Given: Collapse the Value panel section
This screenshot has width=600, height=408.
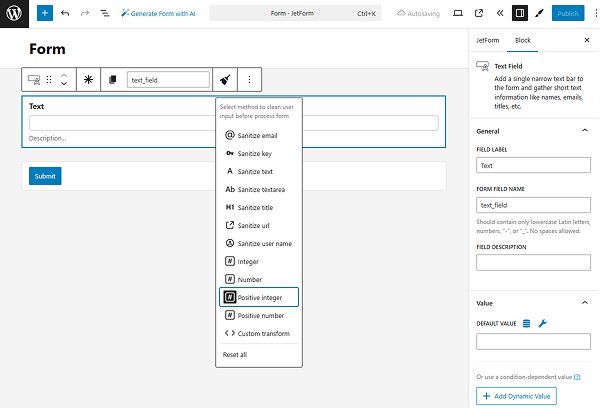Looking at the screenshot, I should [x=584, y=302].
